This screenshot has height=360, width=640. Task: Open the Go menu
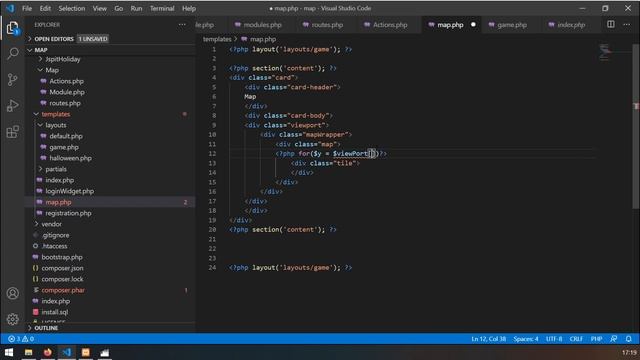118,8
